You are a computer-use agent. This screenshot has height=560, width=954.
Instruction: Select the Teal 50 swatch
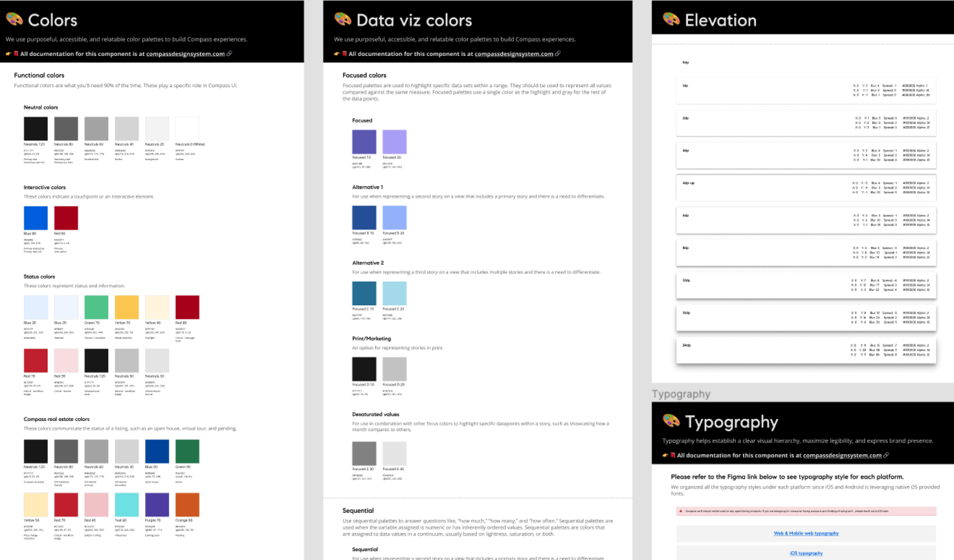point(127,505)
